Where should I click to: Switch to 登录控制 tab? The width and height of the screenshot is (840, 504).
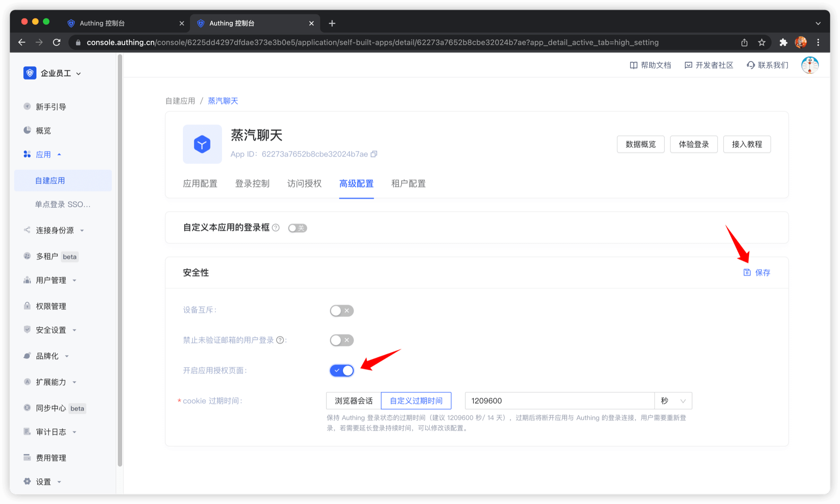(252, 184)
